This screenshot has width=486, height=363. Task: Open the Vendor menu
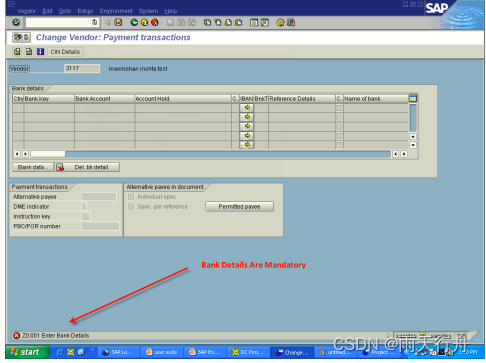(x=26, y=11)
